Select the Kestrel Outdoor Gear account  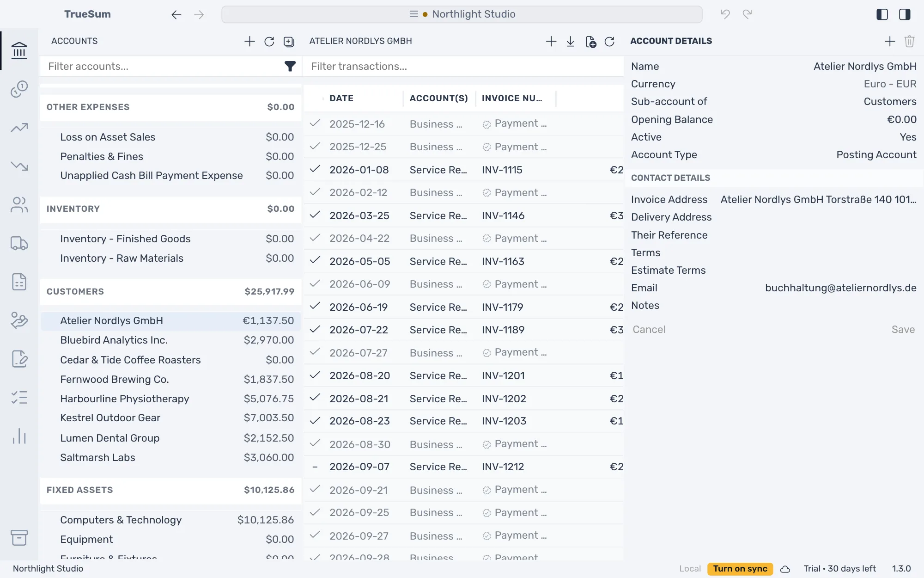pyautogui.click(x=171, y=418)
